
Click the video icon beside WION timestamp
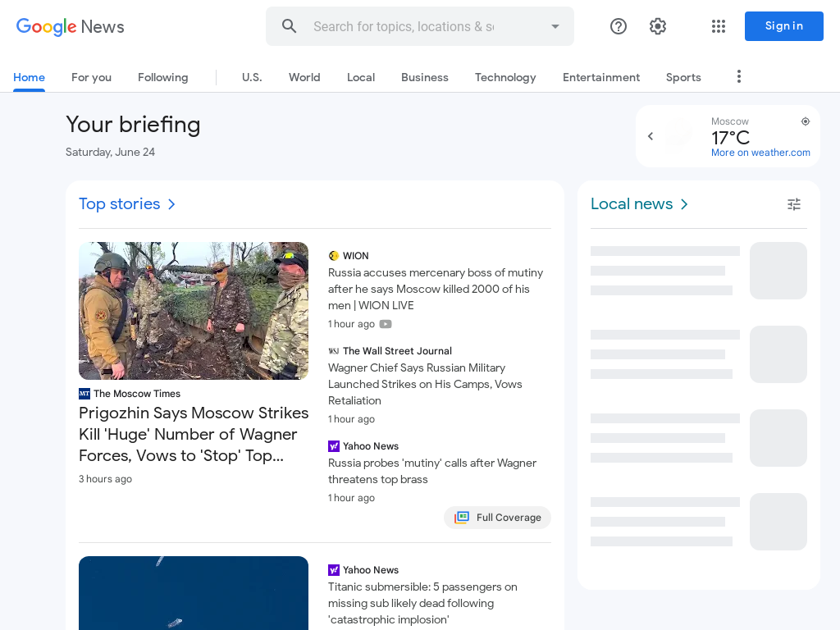tap(386, 324)
